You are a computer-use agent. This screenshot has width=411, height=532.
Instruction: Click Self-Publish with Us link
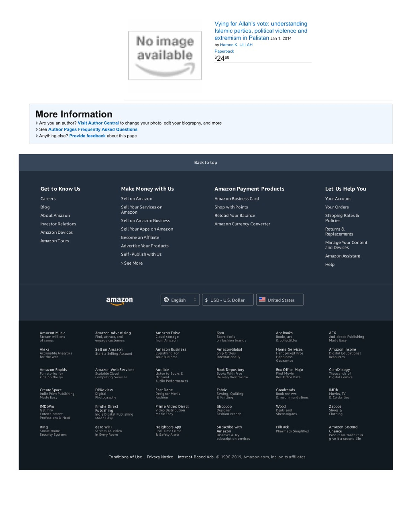coord(141,254)
